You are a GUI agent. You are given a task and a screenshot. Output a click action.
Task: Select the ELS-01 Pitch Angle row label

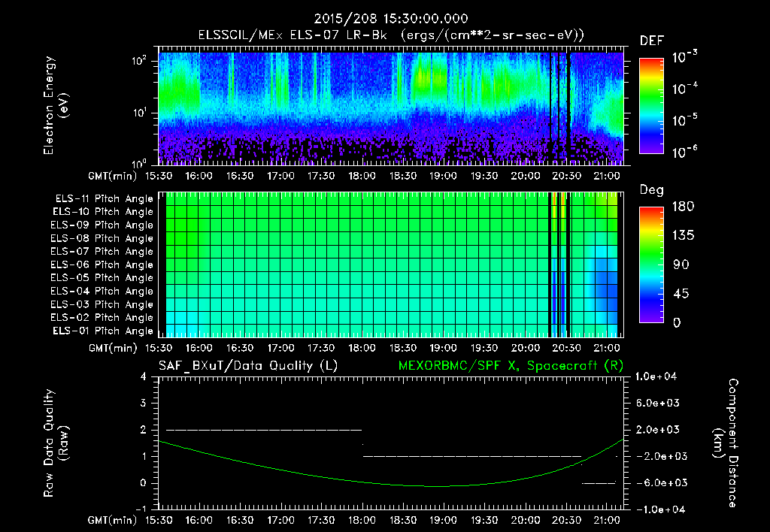[x=103, y=331]
